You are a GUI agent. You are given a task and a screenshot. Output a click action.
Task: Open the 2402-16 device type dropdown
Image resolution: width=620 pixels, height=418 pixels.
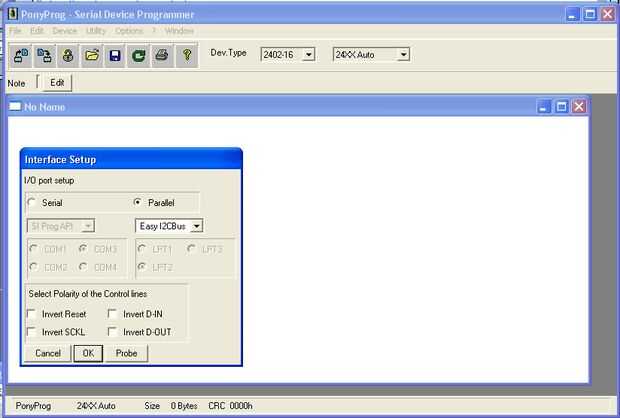tap(308, 55)
